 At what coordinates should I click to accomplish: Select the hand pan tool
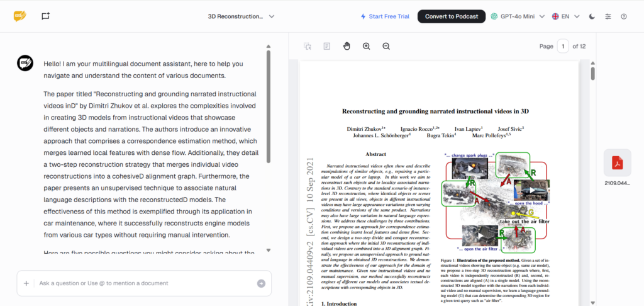[x=347, y=46]
